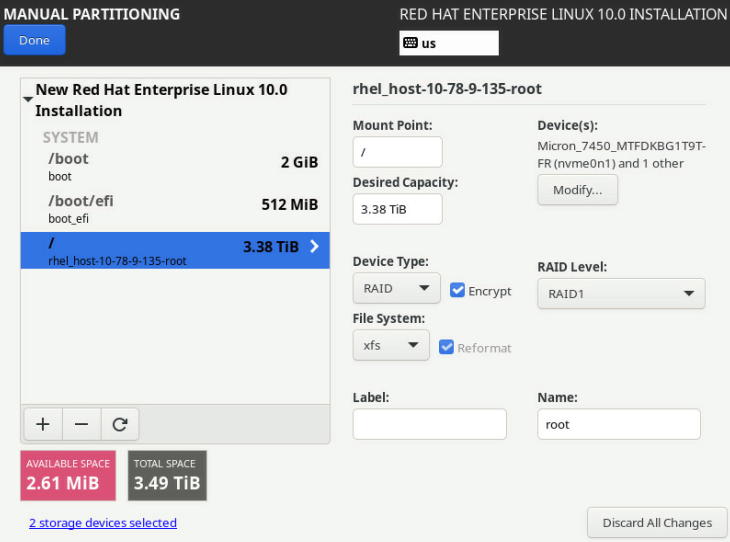Open the RAID Level RAID1 dropdown

tap(621, 294)
